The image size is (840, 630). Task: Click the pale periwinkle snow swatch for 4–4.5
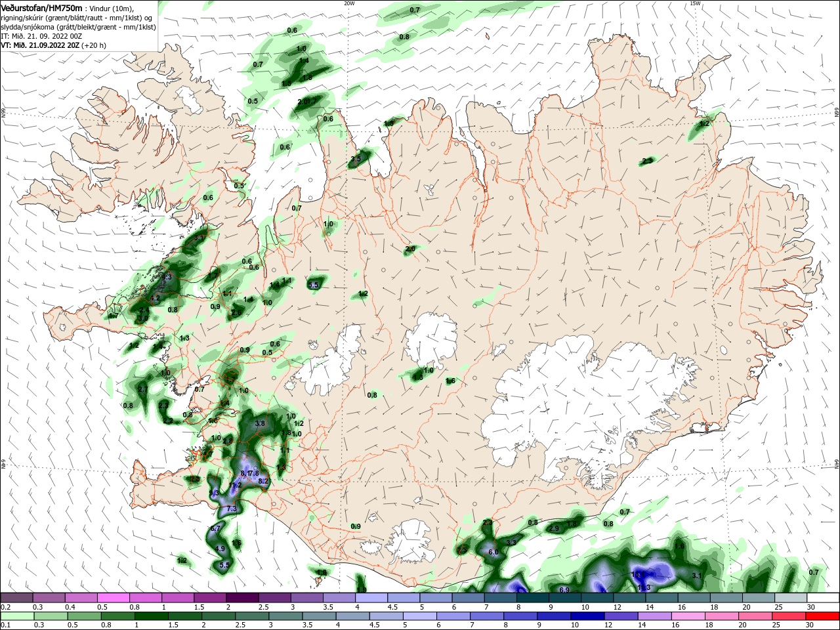coord(371,598)
